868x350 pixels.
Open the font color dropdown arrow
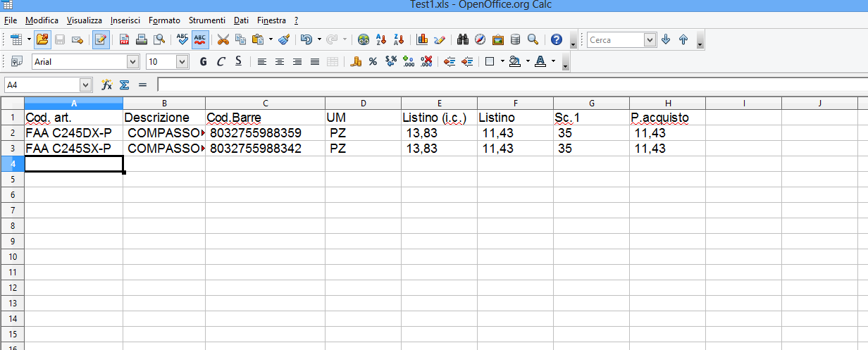(x=553, y=62)
